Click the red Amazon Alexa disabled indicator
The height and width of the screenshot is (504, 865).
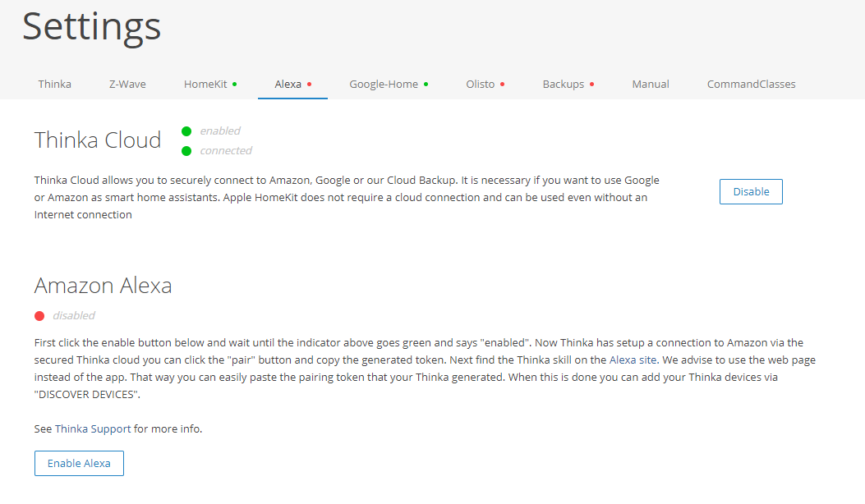click(x=39, y=316)
